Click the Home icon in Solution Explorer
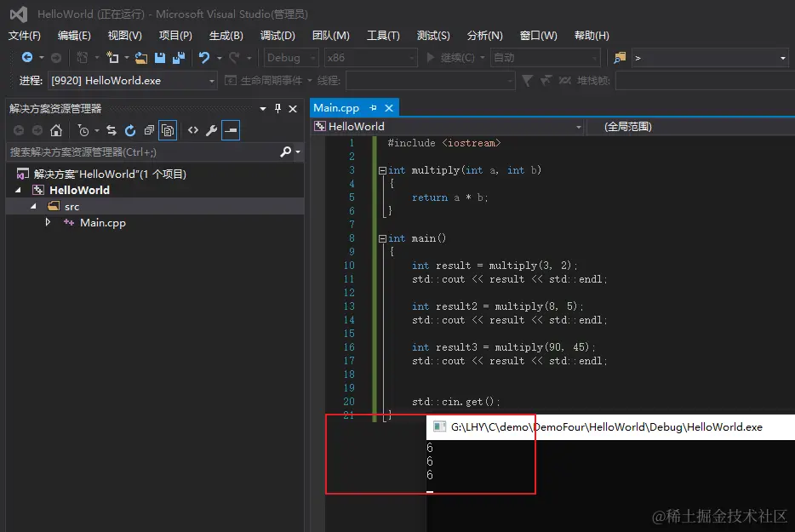Screen dimensions: 795x532 (x=56, y=131)
